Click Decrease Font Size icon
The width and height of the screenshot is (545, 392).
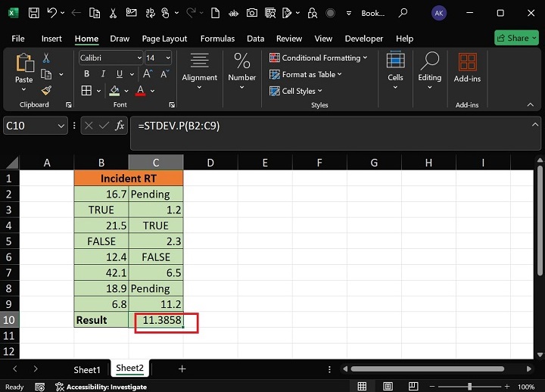[164, 73]
